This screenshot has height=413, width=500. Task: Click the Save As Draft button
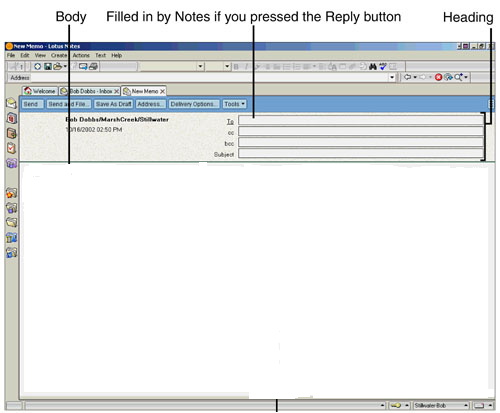113,104
